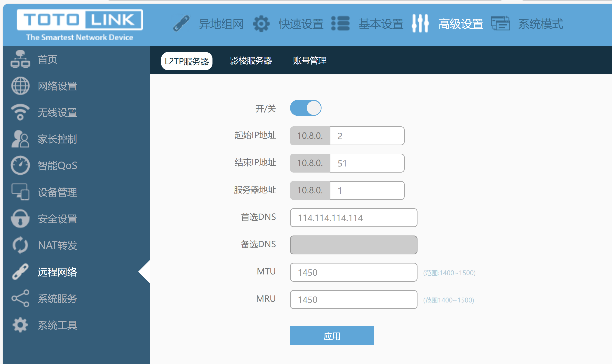
Task: Toggle the L2TP server on/off switch
Action: [x=305, y=108]
